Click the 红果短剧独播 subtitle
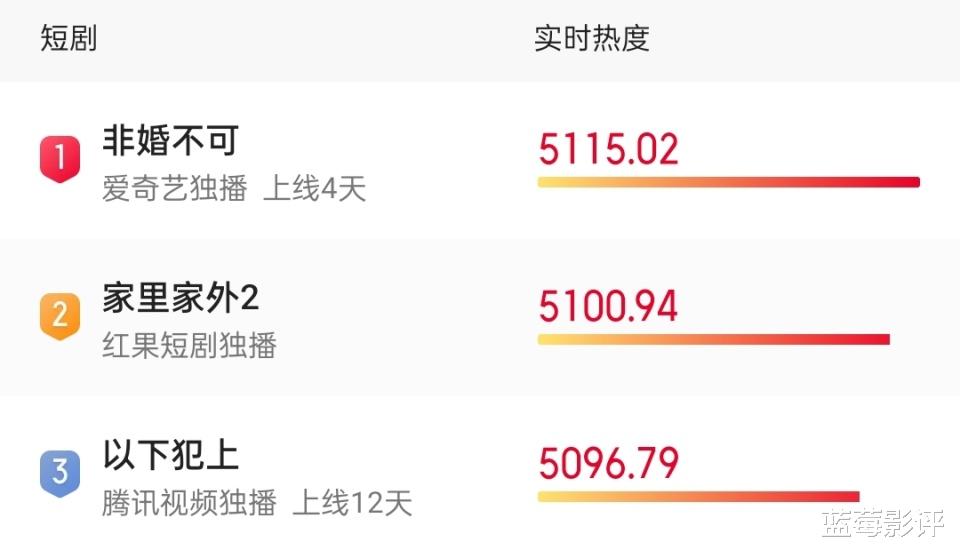 click(189, 346)
